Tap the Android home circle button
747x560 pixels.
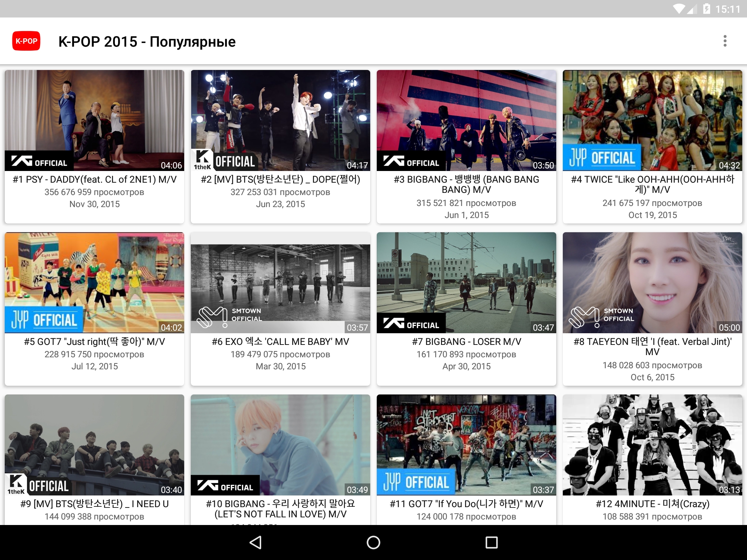click(x=373, y=542)
